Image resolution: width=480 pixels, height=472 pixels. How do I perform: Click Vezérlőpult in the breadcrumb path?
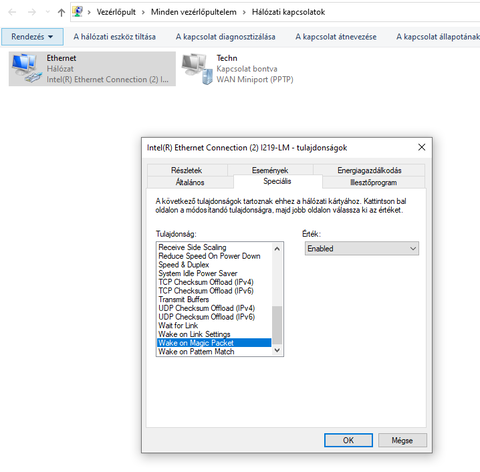(116, 12)
